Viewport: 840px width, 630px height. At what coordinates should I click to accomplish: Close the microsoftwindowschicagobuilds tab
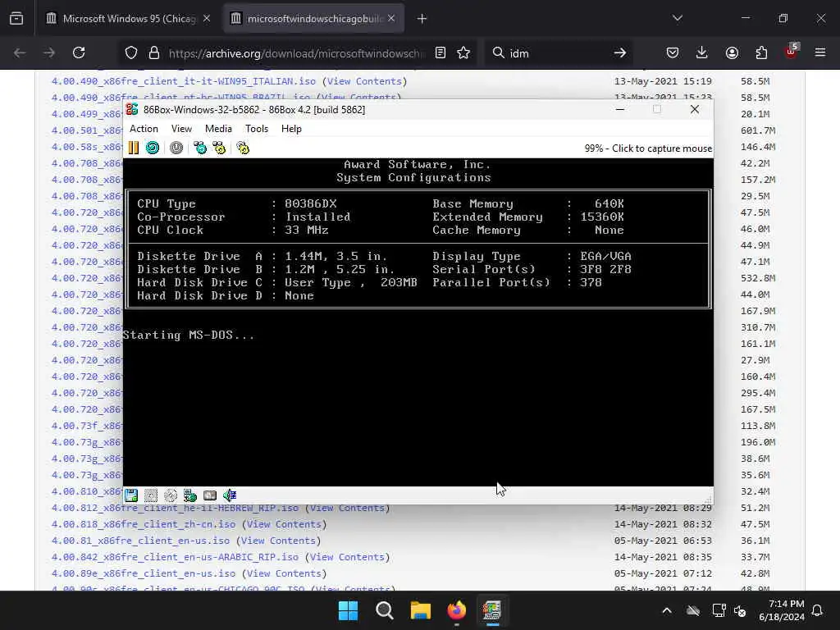tap(391, 19)
